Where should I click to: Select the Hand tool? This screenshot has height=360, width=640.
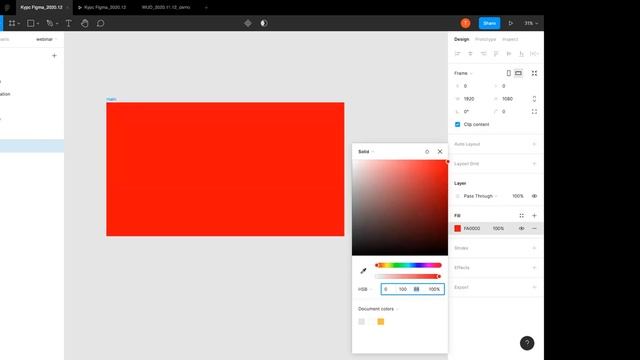pos(84,23)
